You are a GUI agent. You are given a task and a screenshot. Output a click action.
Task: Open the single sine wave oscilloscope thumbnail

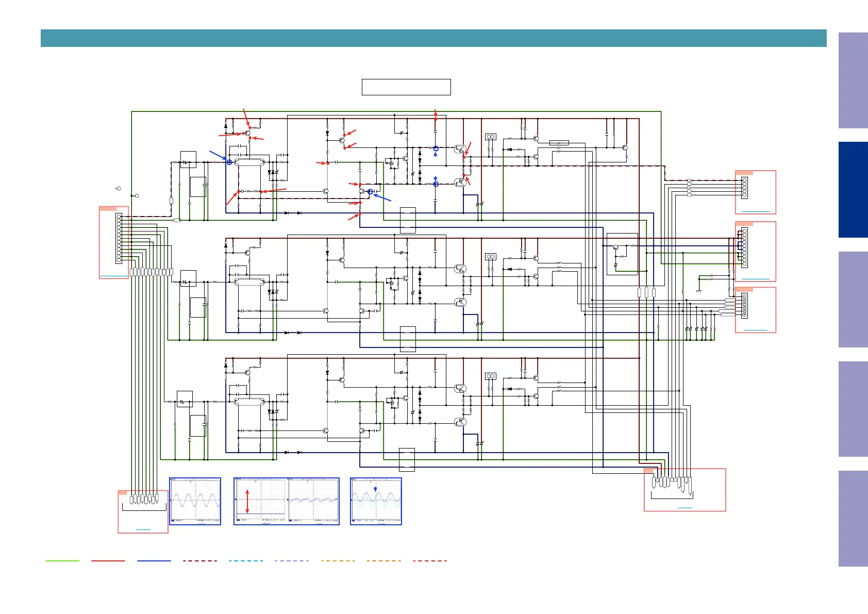(195, 502)
